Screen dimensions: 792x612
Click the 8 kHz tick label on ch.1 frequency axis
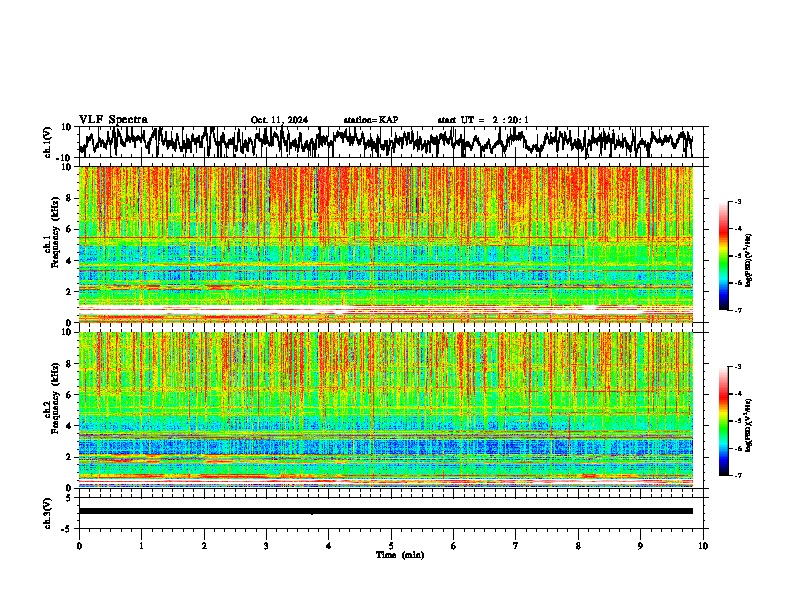click(x=69, y=198)
